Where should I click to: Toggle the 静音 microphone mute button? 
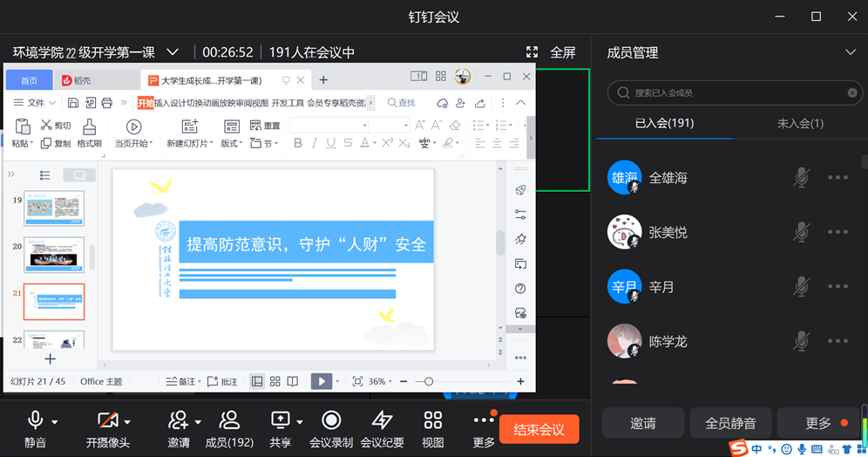click(36, 421)
